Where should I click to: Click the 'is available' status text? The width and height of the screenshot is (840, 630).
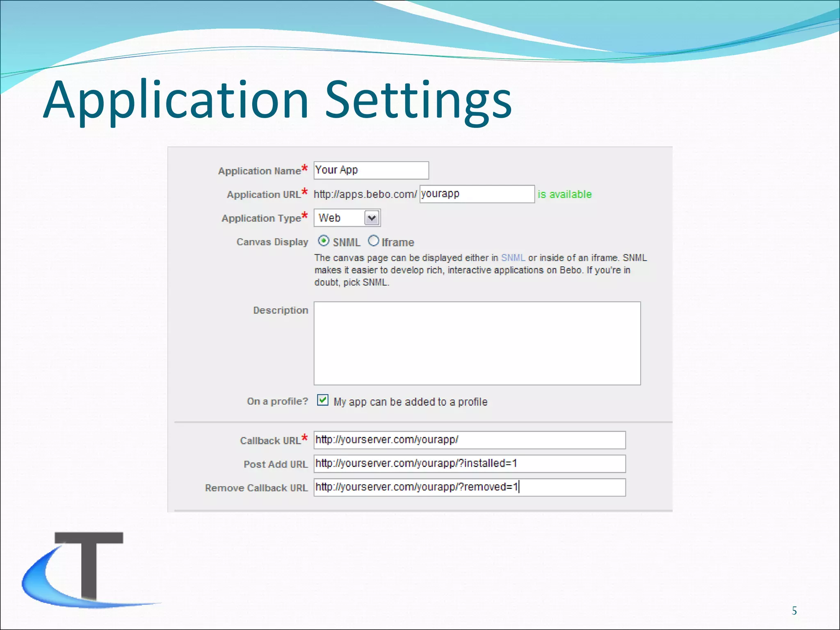pyautogui.click(x=564, y=194)
